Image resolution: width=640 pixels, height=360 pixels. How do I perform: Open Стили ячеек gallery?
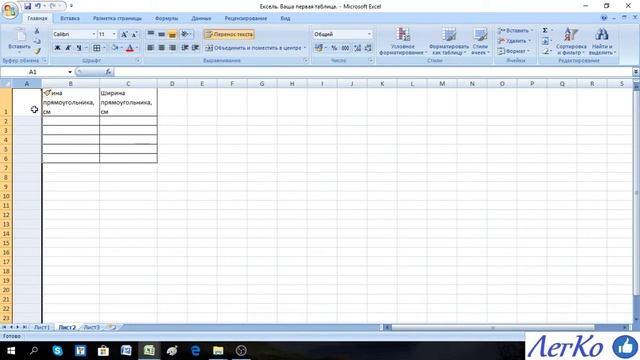pos(480,41)
